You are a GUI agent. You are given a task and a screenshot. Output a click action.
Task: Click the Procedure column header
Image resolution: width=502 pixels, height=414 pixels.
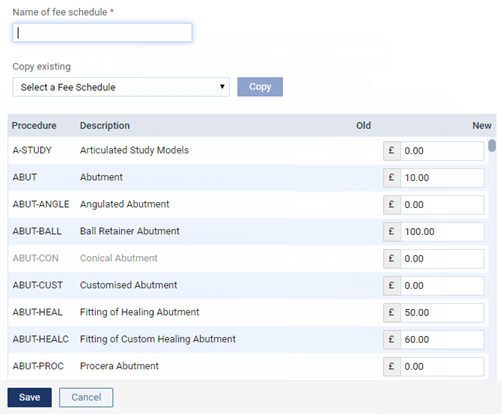point(34,126)
